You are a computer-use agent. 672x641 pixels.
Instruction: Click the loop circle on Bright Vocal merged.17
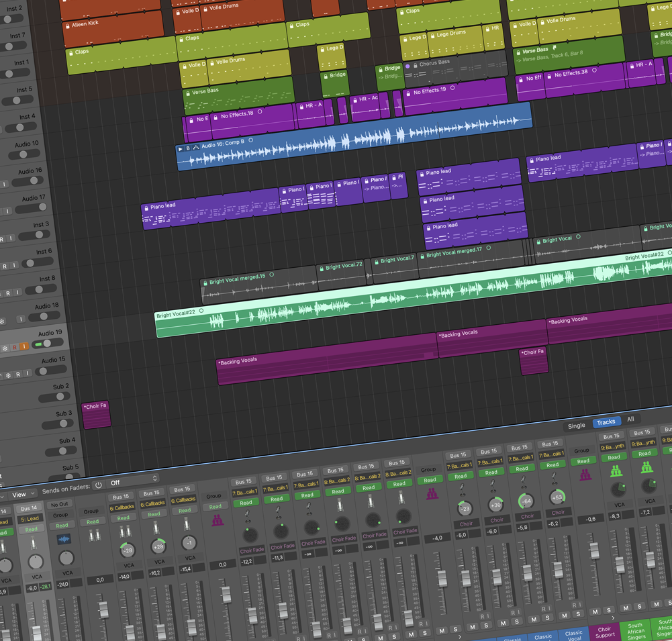coord(489,248)
